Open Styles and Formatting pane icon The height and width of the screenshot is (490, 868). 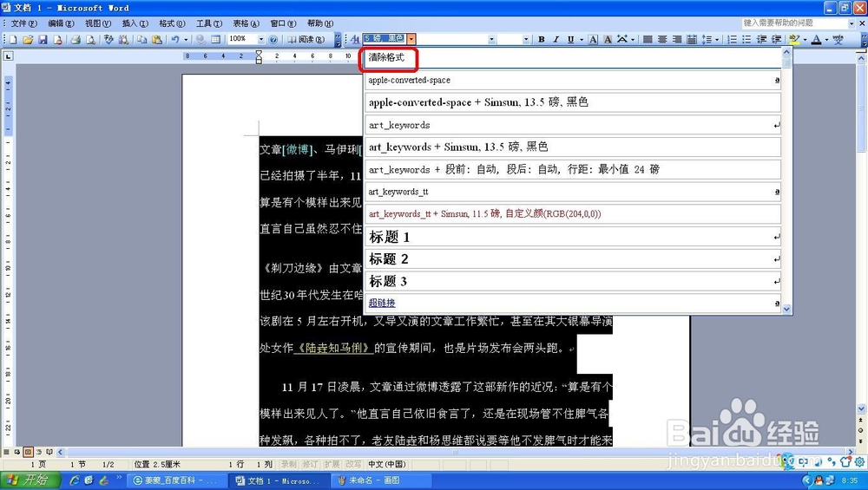pyautogui.click(x=355, y=39)
